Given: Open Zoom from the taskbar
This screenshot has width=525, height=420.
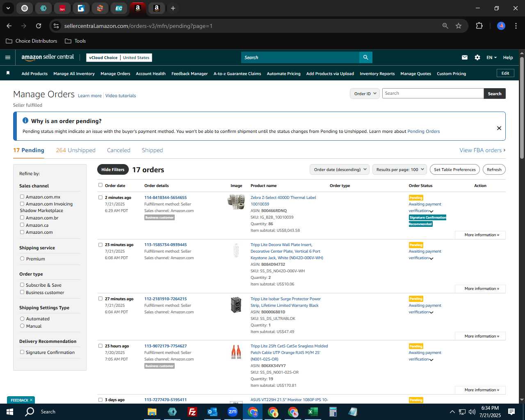Looking at the screenshot, I should tap(233, 412).
